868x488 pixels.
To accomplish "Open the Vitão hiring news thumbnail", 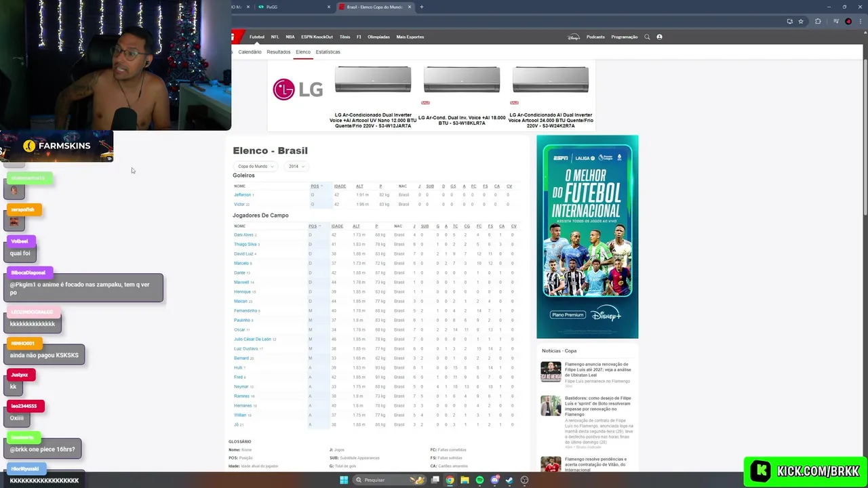I will tap(551, 465).
